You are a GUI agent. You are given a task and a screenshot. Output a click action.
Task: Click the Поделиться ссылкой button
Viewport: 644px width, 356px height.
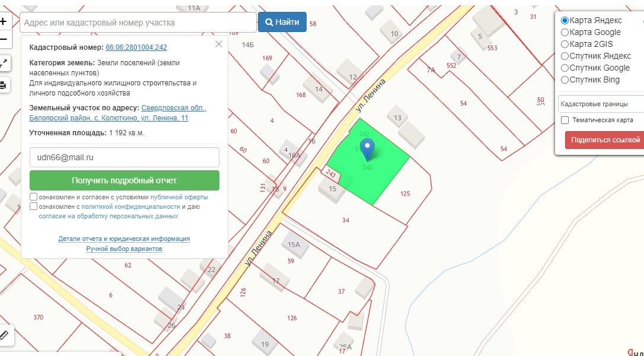coord(605,140)
